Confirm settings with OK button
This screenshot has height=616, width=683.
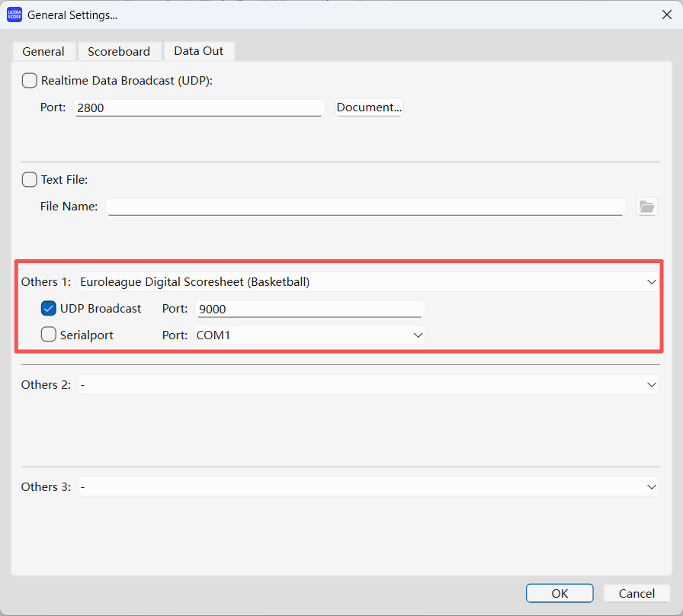(560, 593)
